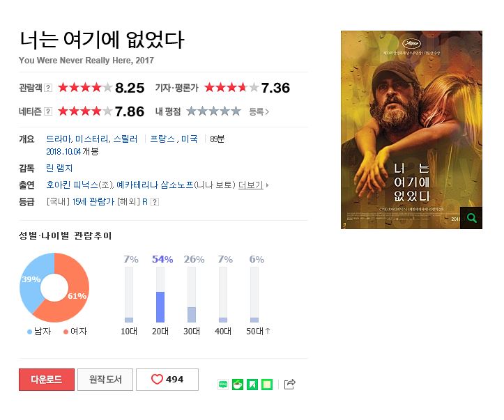This screenshot has width=504, height=420.
Task: Open director 린 램지 link
Action: pos(59,169)
